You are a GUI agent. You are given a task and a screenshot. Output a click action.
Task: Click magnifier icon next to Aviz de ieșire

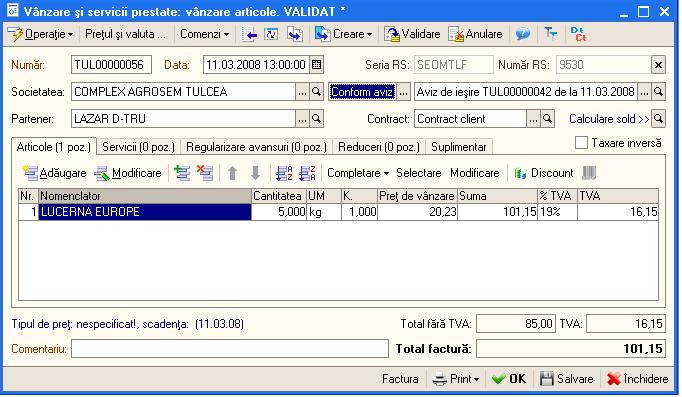click(659, 92)
